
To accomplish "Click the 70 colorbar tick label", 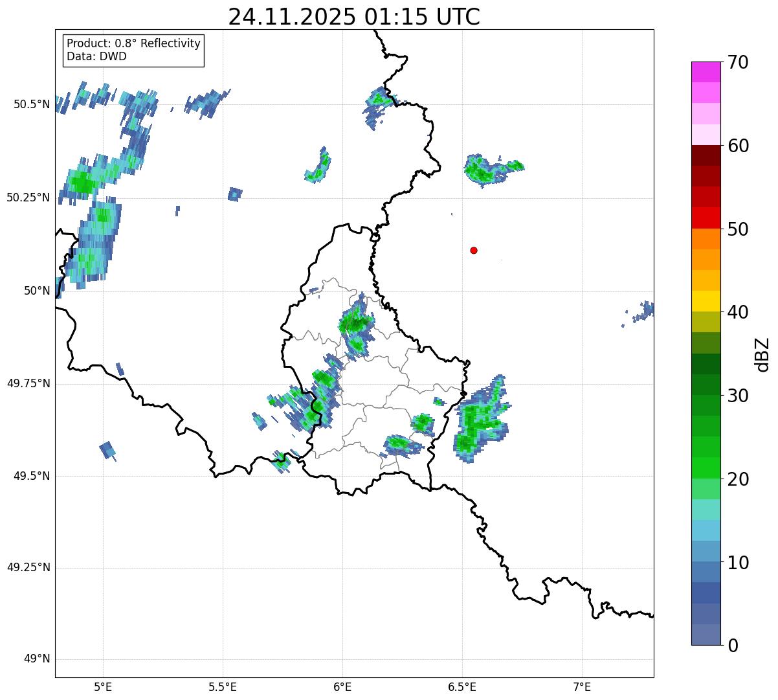I will point(738,63).
